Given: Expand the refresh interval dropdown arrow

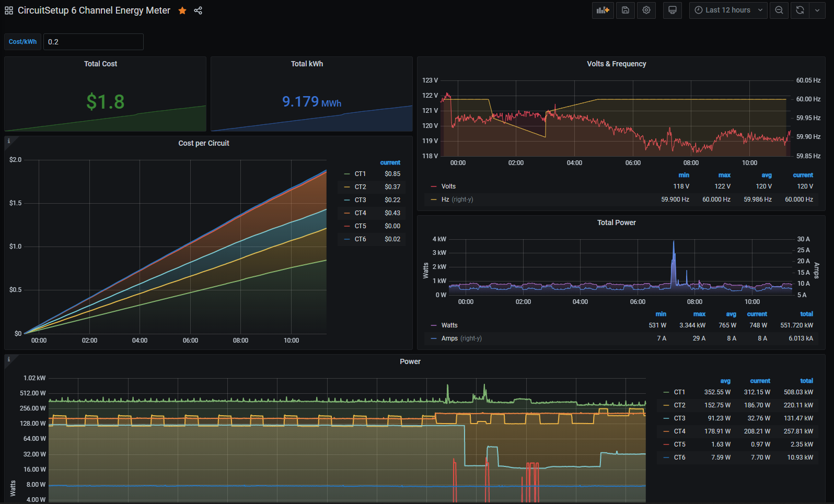Looking at the screenshot, I should (x=817, y=10).
